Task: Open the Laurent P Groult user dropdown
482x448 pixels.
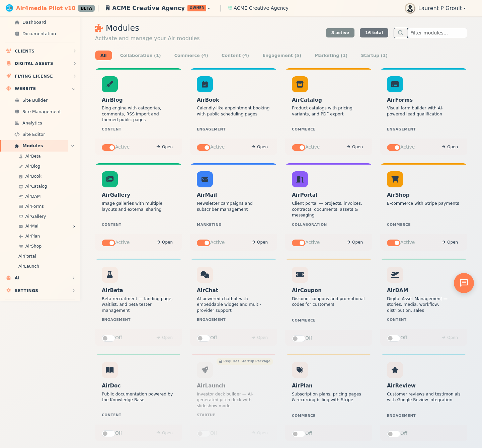Action: pos(436,8)
